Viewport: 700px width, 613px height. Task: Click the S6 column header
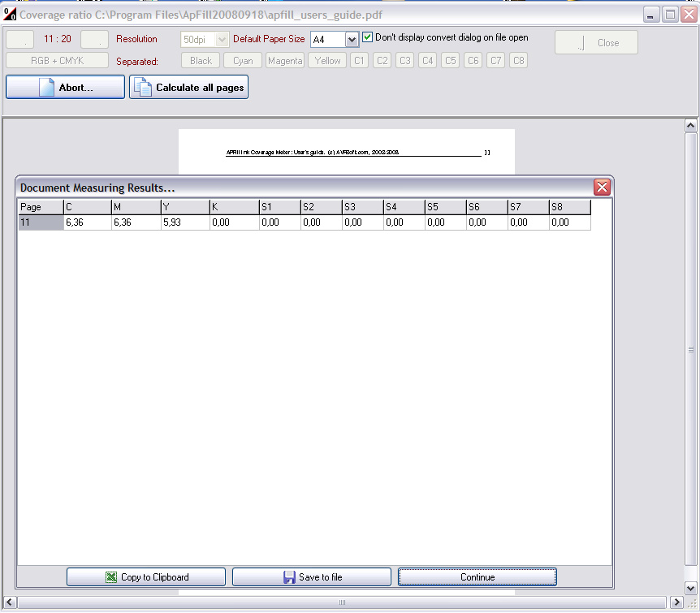click(487, 207)
